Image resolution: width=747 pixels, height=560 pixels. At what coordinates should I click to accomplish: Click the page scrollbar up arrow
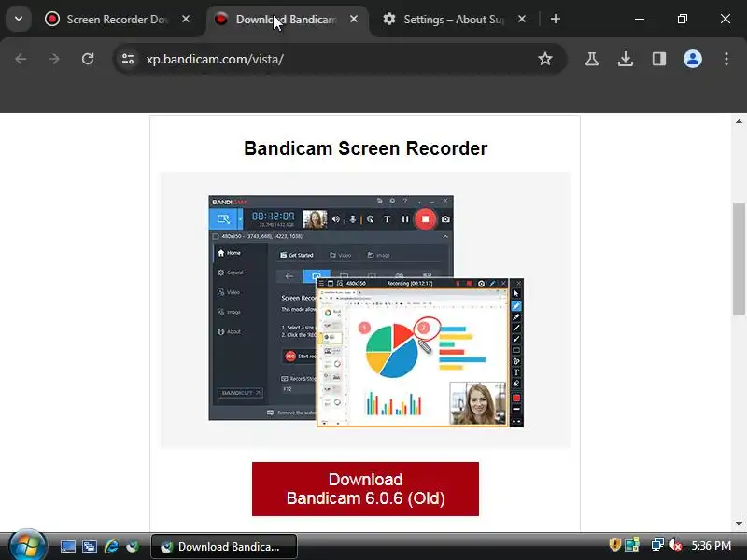click(x=739, y=122)
